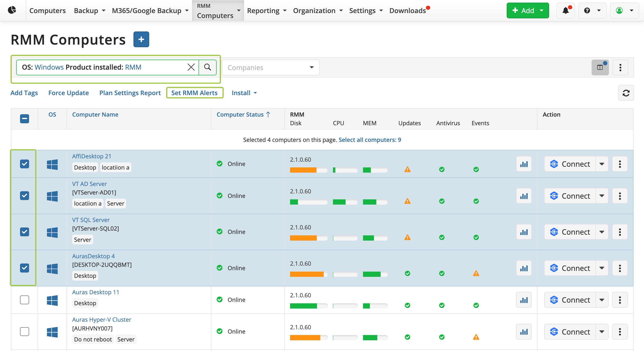
Task: Uncheck AffiDesktop 21 row checkbox
Action: tap(25, 164)
